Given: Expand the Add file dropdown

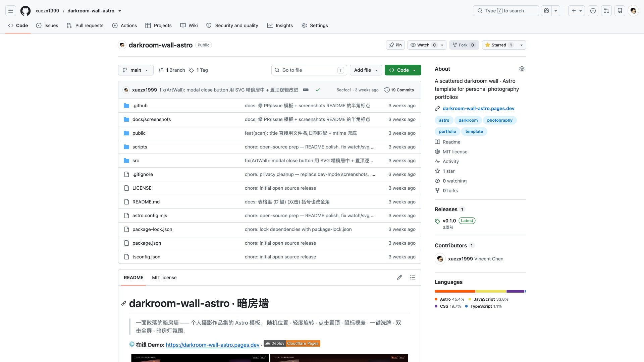Looking at the screenshot, I should coord(366,70).
